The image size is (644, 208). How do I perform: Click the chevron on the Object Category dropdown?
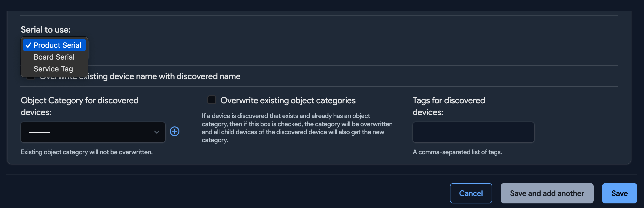click(157, 132)
